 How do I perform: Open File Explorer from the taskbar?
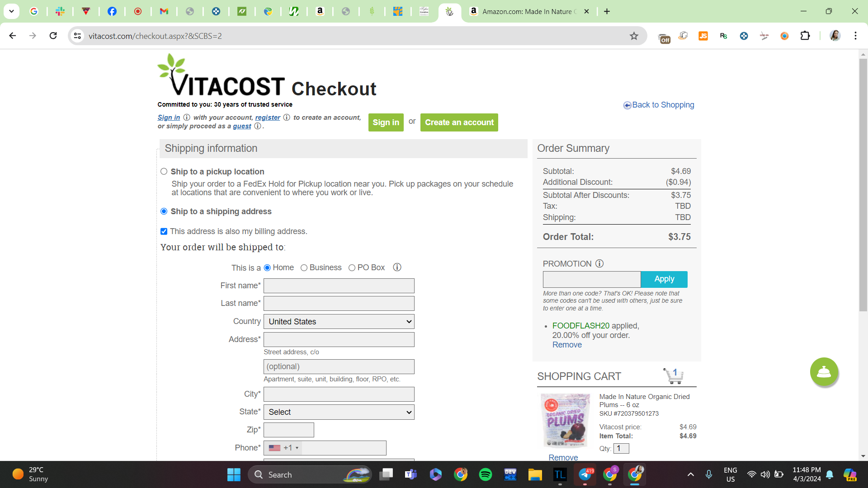(x=535, y=474)
